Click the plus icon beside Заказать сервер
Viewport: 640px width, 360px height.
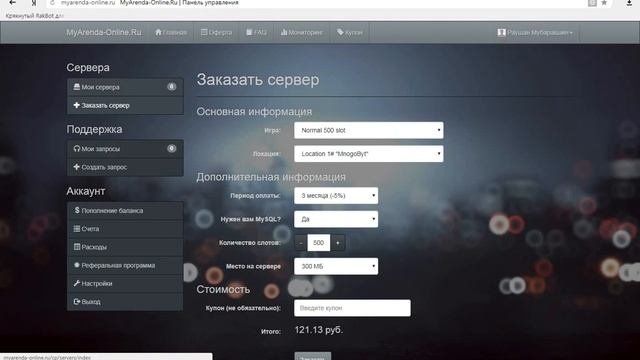(76, 105)
